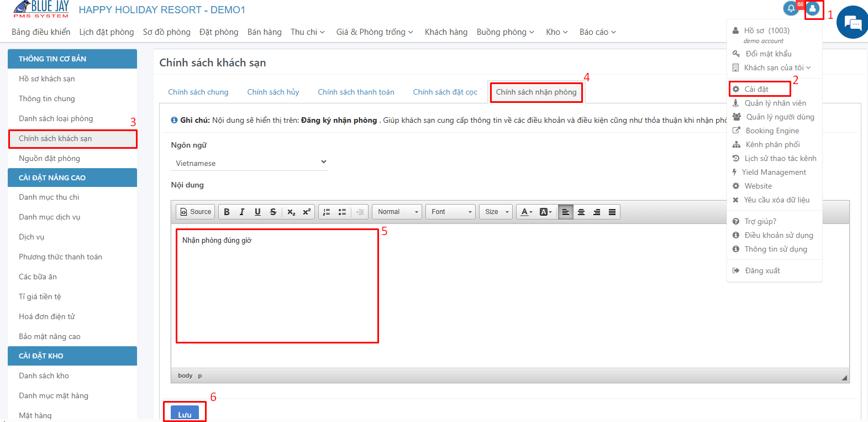Choose Cài đặt from the account menu
The height and width of the screenshot is (422, 868).
[x=756, y=89]
